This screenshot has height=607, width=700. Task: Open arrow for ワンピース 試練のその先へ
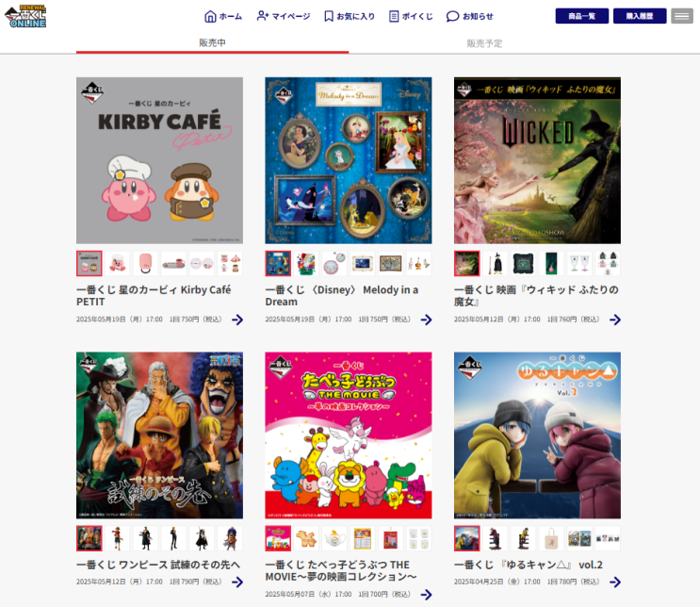click(x=237, y=582)
